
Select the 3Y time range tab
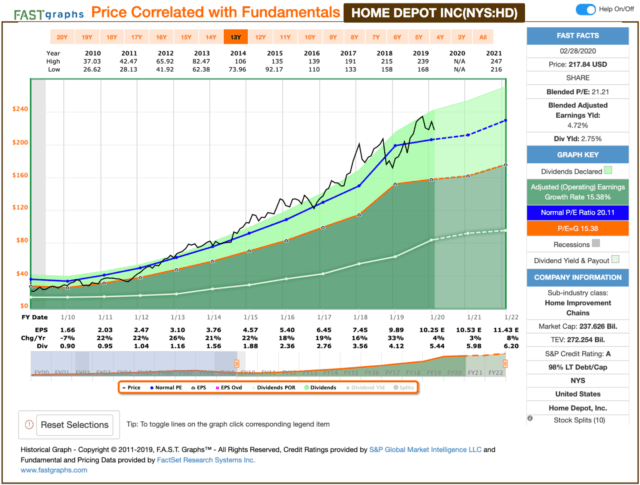(462, 37)
